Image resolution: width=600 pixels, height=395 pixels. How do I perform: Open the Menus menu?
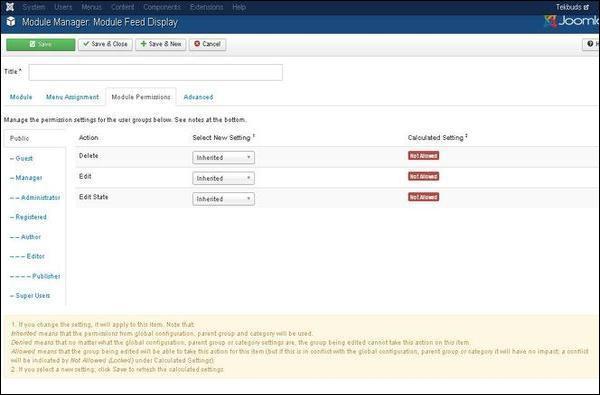click(x=91, y=7)
